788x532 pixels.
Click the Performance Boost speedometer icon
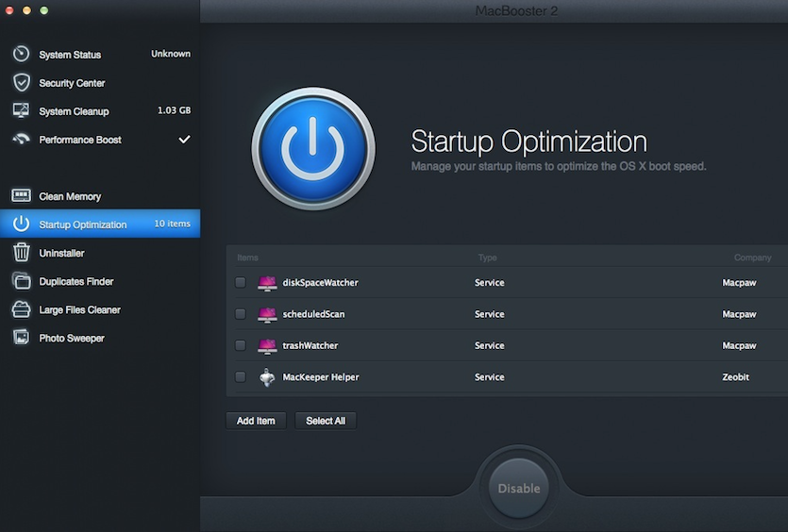[21, 140]
